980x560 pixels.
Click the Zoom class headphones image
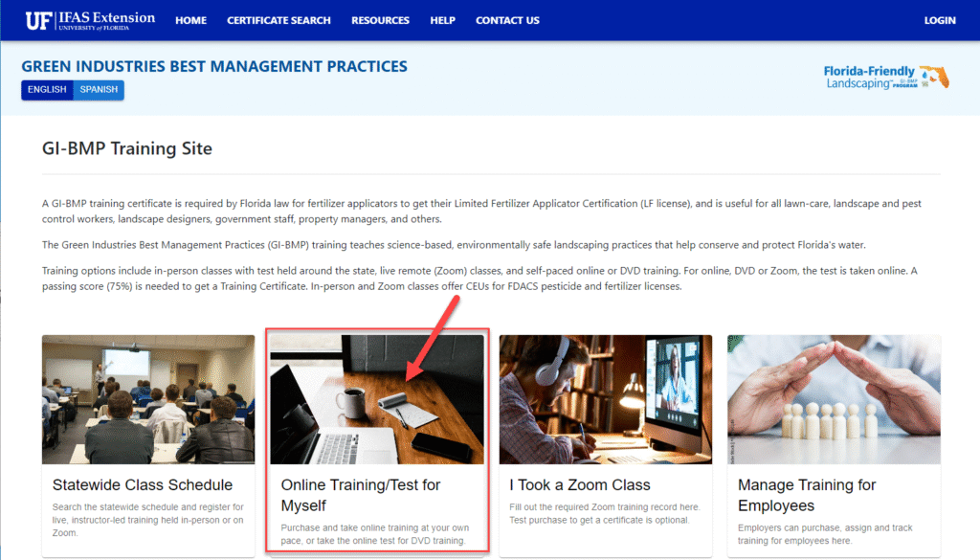(606, 399)
